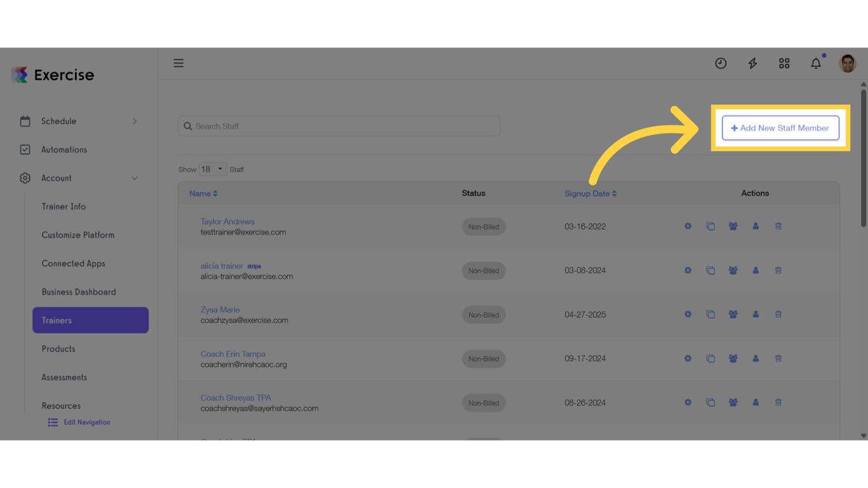Click the Exercise logo

[x=53, y=74]
